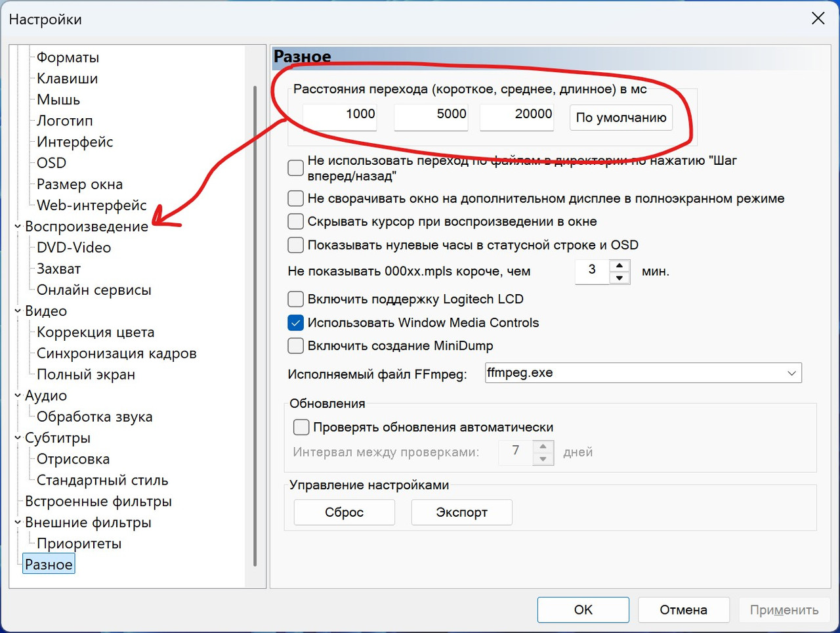Click Экспорт to export settings

[462, 512]
